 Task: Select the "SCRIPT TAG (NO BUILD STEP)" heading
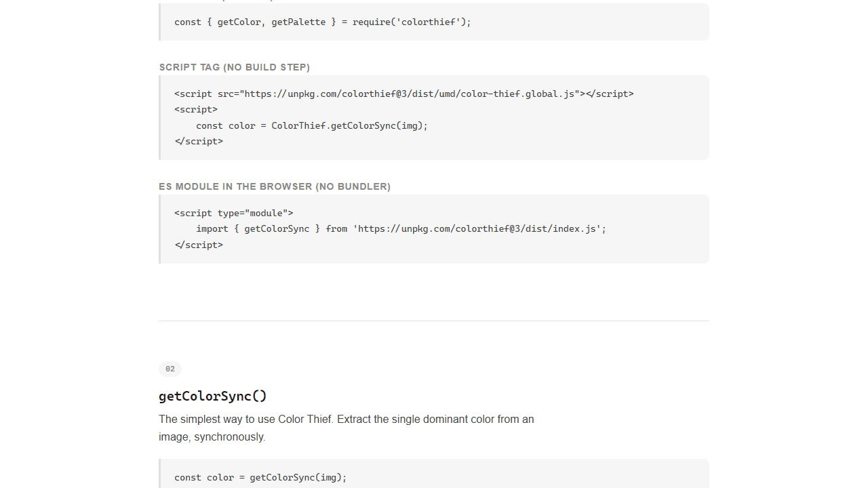[235, 67]
